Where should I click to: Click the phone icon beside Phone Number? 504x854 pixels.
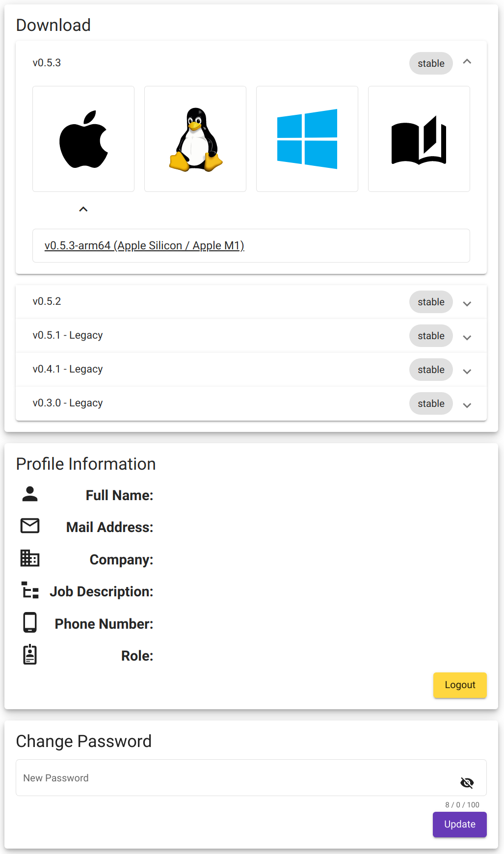coord(30,622)
